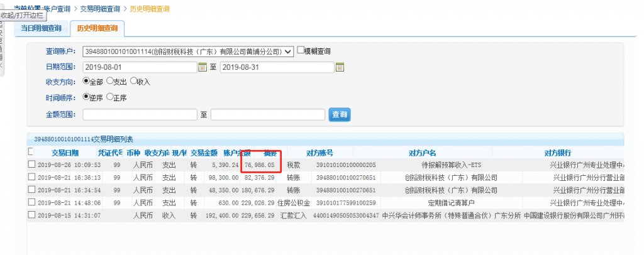The image size is (644, 255).
Task: Click the 交易明细查询 breadcrumb link
Action: (100, 9)
